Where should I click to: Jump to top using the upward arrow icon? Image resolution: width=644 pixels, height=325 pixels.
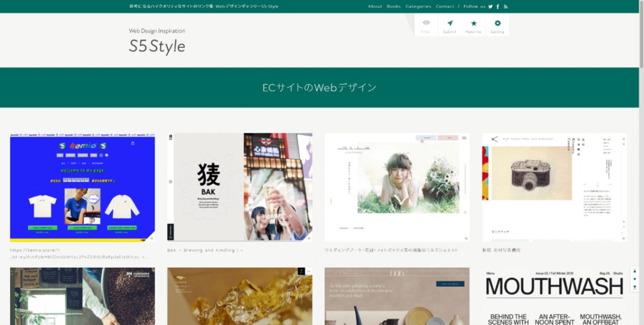click(635, 270)
